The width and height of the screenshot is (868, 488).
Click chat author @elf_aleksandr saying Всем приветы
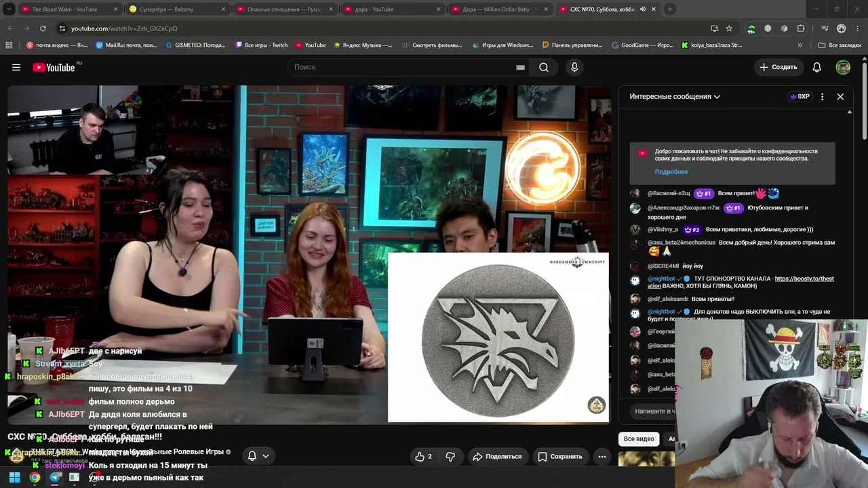[x=668, y=299]
